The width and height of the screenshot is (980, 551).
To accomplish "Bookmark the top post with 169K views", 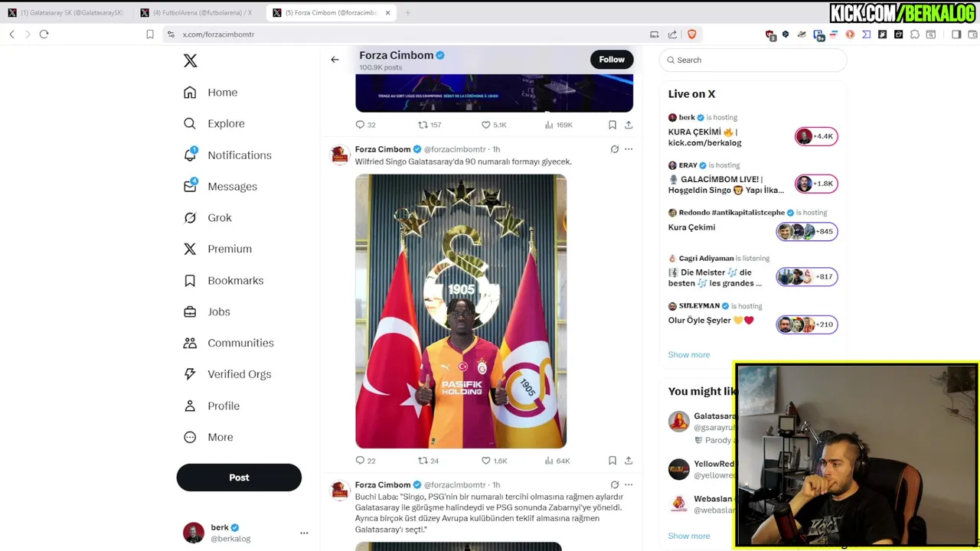I will (612, 125).
